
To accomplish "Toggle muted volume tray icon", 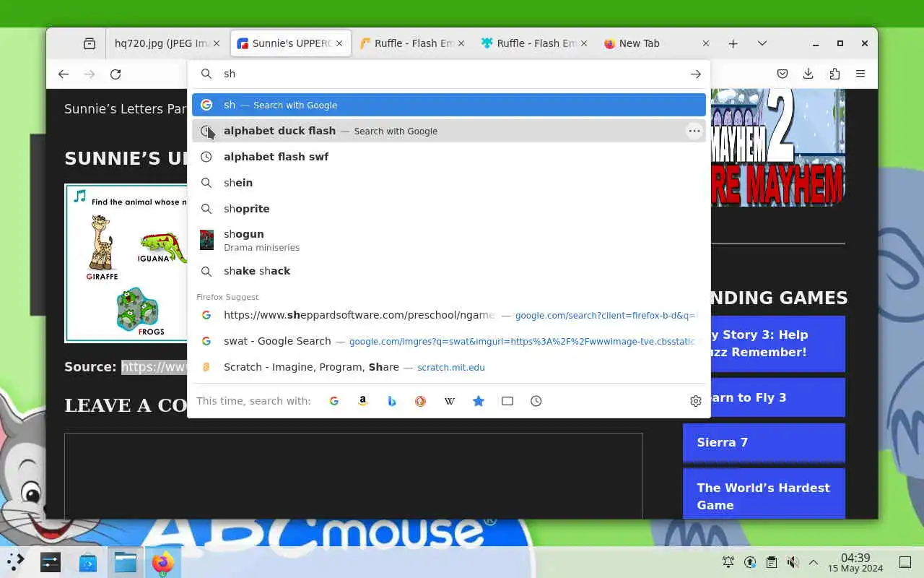I will pos(793,562).
